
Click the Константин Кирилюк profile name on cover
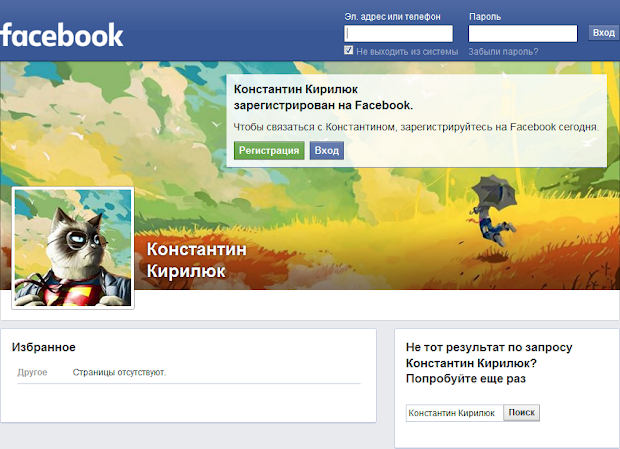(197, 260)
